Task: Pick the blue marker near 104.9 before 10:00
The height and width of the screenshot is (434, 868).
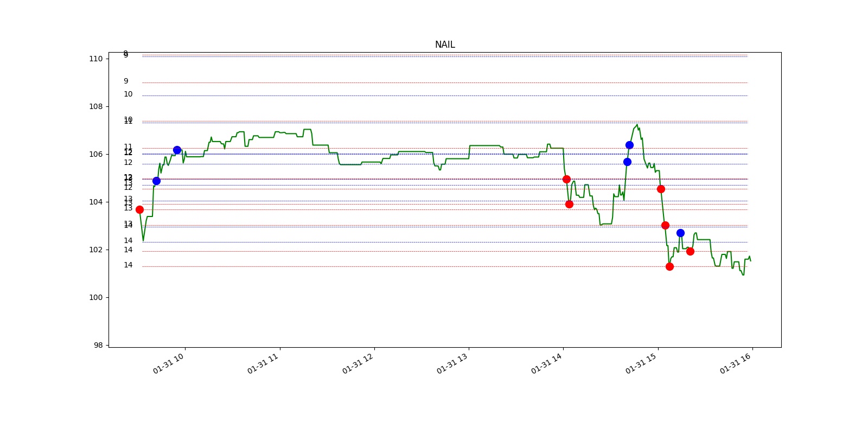Action: pos(156,181)
